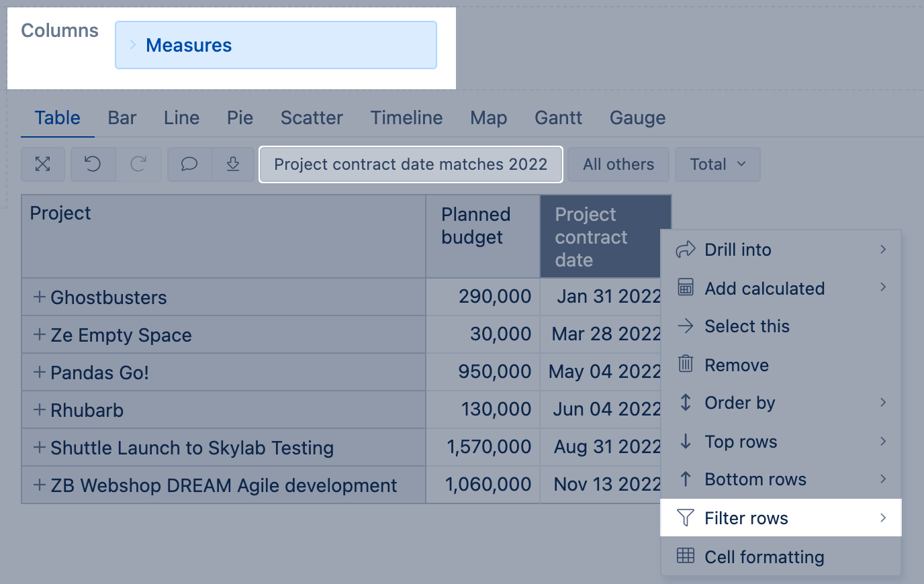The image size is (924, 584).
Task: Click the trash icon beside Remove
Action: (x=685, y=364)
